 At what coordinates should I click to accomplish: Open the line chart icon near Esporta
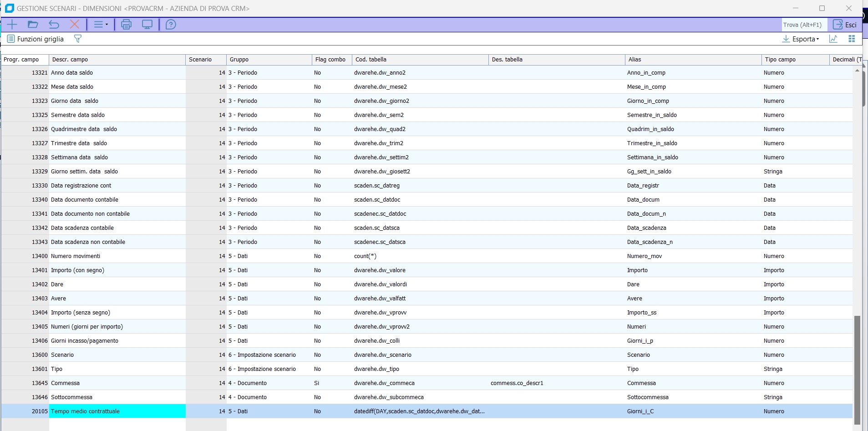click(833, 39)
